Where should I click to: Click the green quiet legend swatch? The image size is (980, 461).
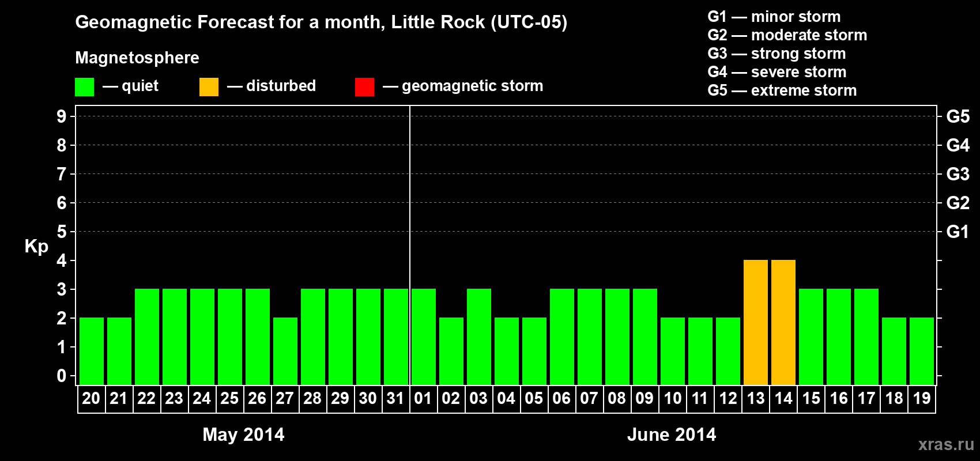point(84,87)
